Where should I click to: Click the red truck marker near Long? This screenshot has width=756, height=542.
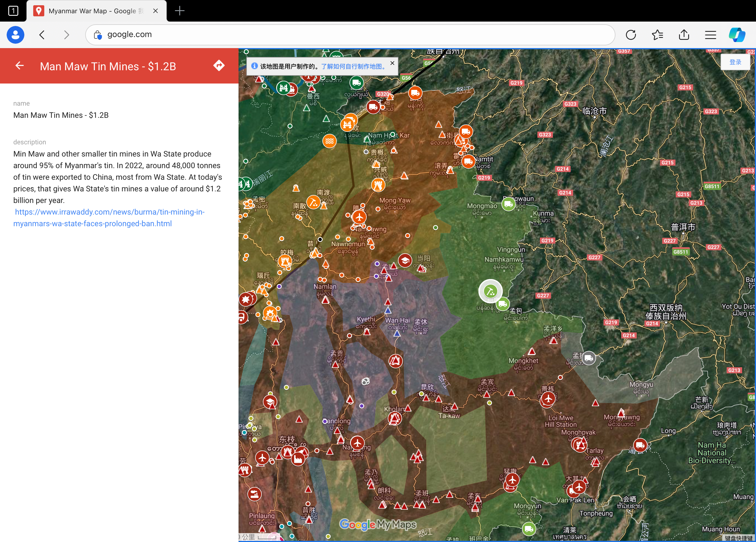click(x=640, y=445)
